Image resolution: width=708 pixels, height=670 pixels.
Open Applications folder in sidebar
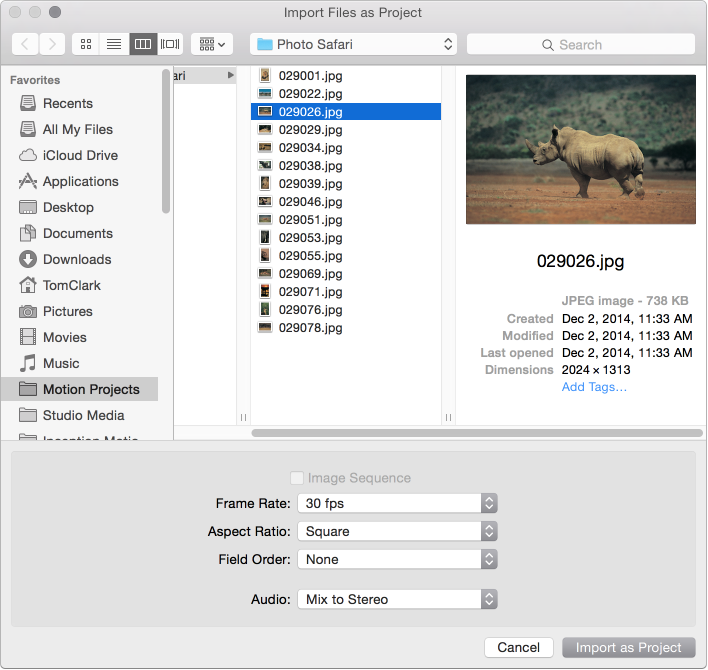[79, 181]
